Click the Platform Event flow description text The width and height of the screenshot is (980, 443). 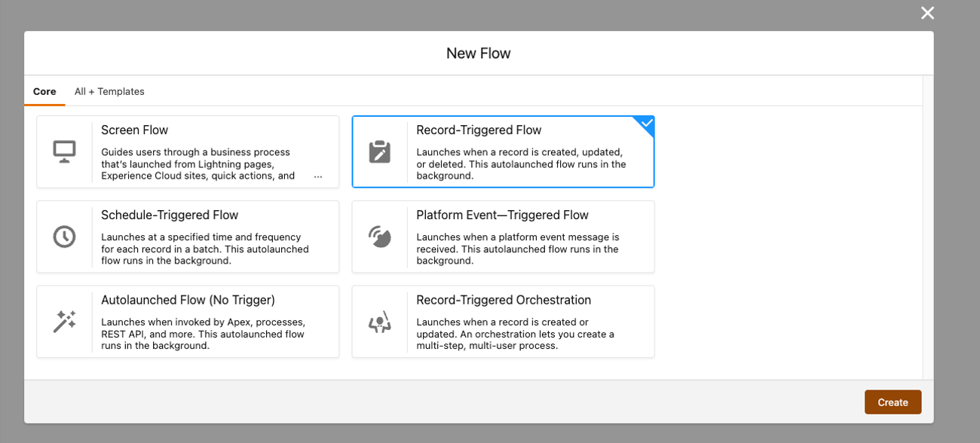pyautogui.click(x=518, y=249)
